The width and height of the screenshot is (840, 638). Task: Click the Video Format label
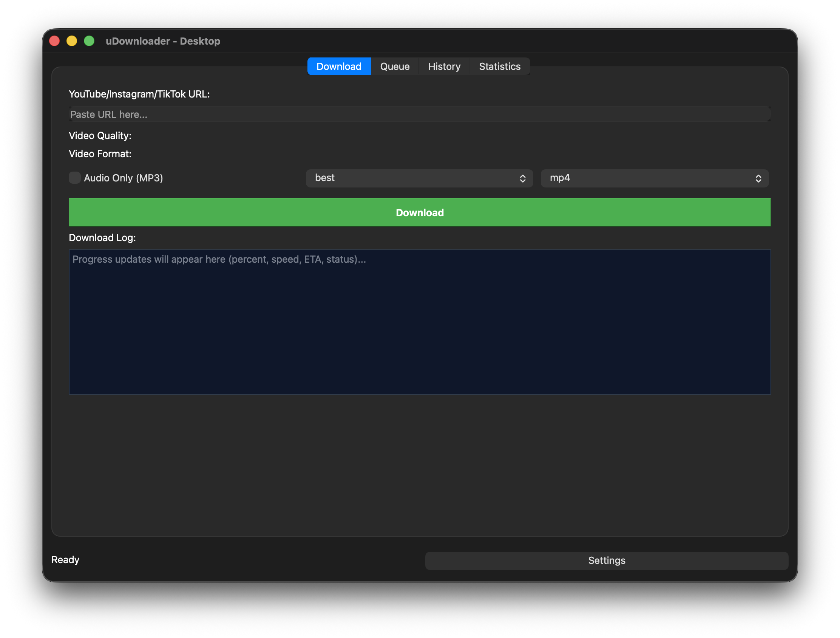pos(100,154)
